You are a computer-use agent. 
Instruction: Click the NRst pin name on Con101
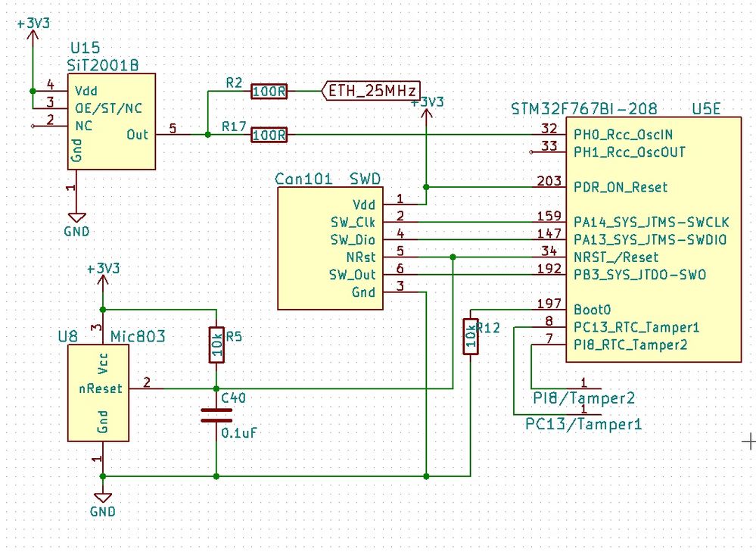coord(361,257)
